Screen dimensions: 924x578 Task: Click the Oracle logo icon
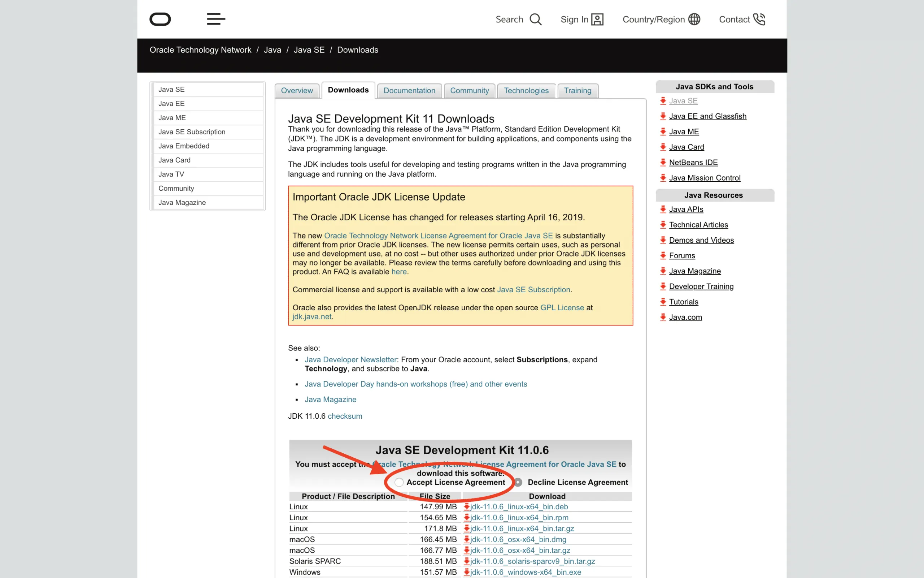(x=160, y=19)
